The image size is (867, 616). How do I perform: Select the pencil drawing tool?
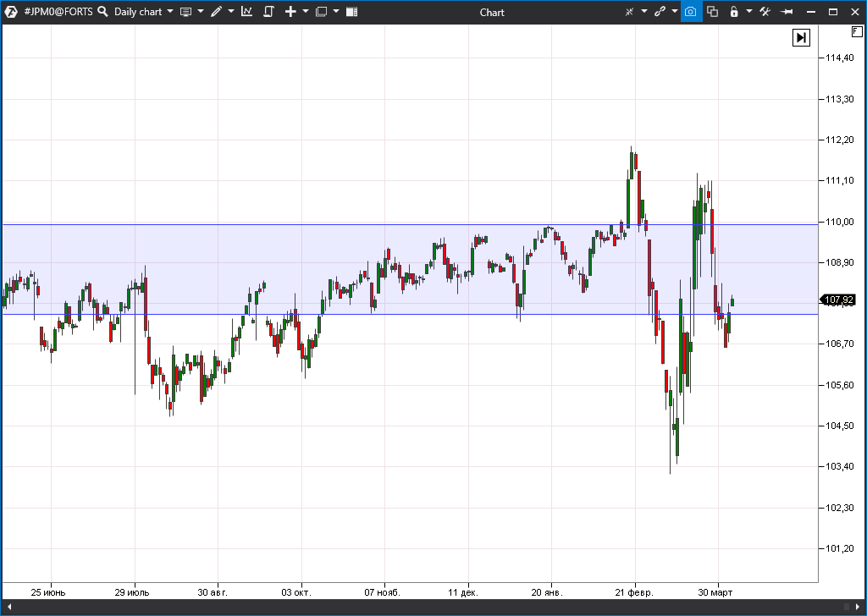click(x=216, y=12)
